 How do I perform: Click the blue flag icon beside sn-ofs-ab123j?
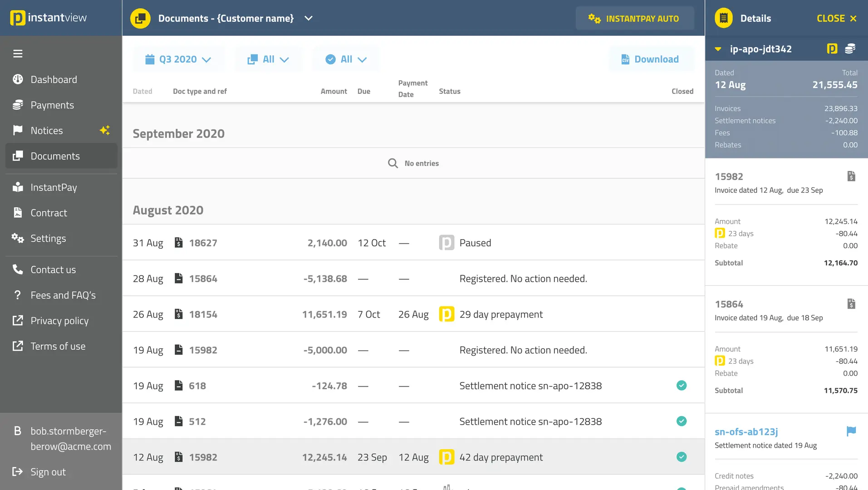click(x=851, y=431)
